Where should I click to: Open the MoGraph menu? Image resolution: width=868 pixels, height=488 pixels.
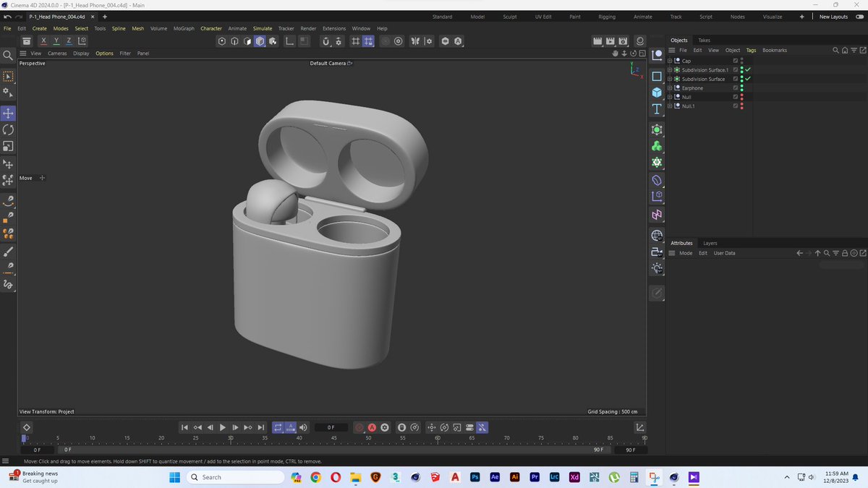(184, 28)
